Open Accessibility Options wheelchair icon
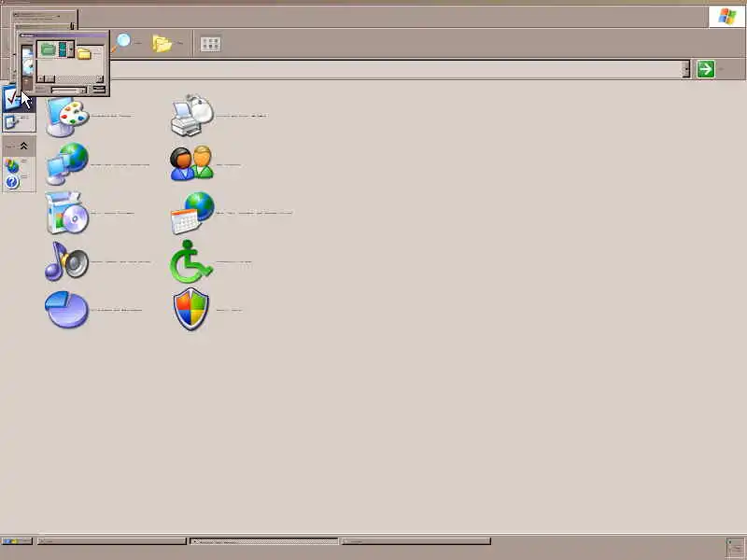 click(x=191, y=261)
